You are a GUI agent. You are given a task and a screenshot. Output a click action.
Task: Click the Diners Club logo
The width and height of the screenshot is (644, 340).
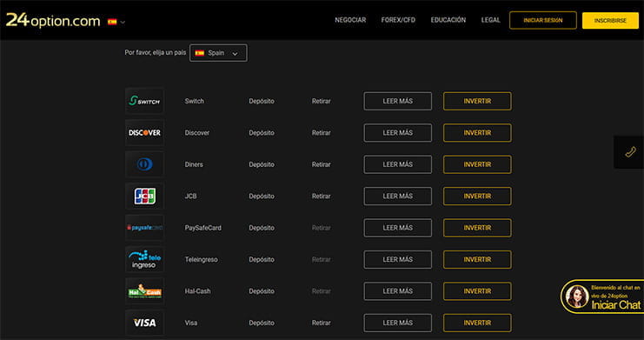pyautogui.click(x=144, y=164)
